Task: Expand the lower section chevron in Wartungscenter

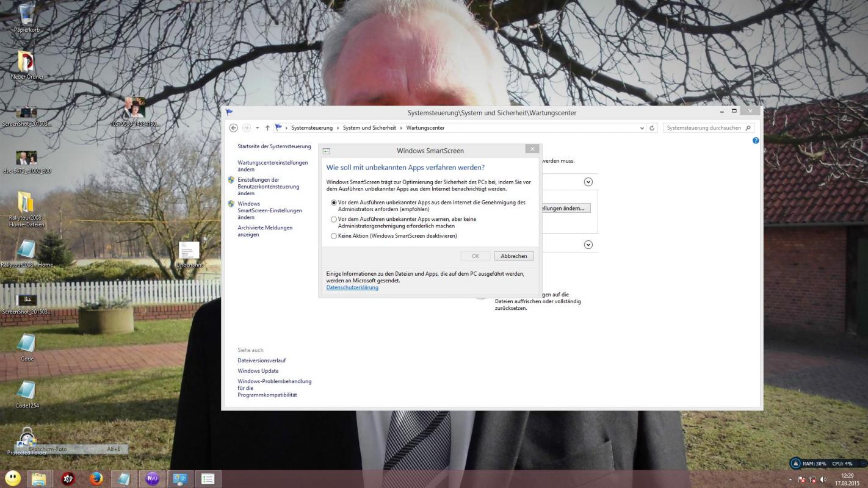Action: (588, 245)
